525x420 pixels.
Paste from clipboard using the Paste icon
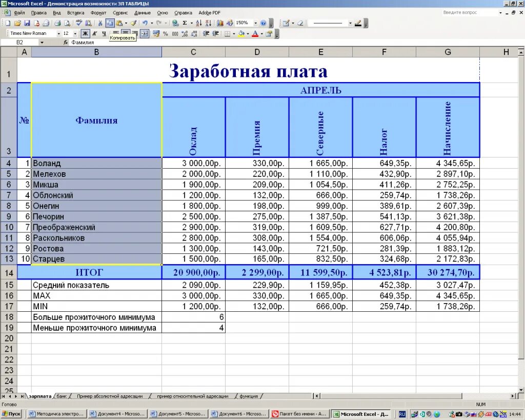pyautogui.click(x=119, y=23)
